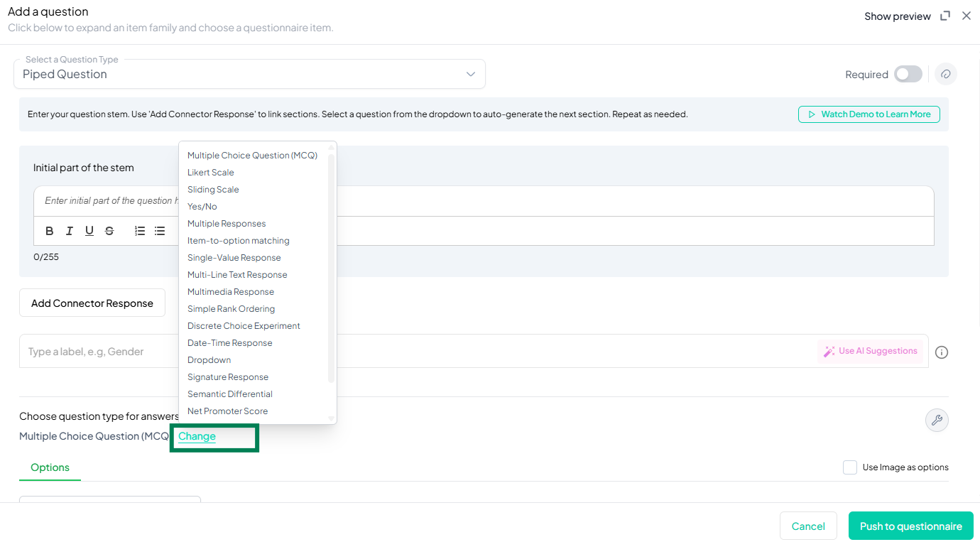Select Likert Scale from the list
980x542 pixels.
click(211, 173)
